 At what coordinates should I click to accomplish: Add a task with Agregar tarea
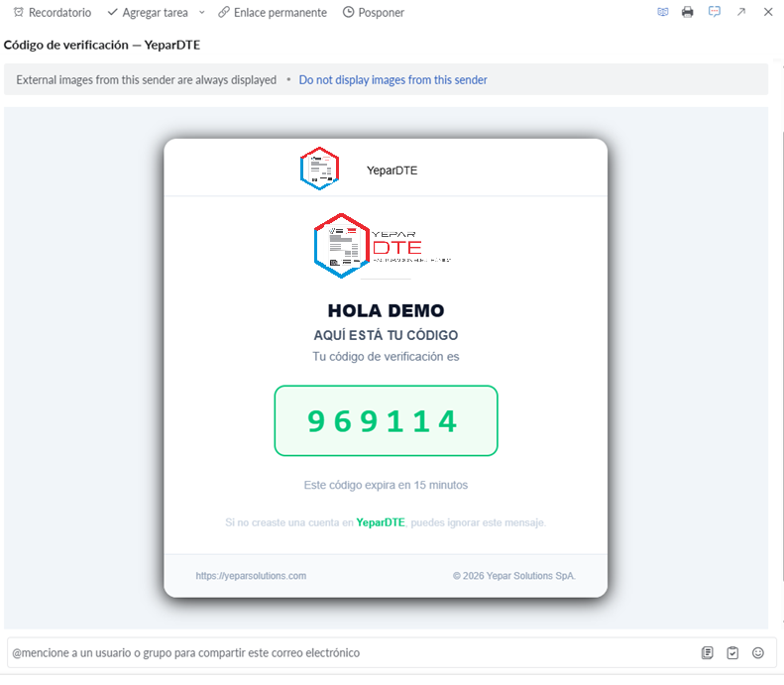pyautogui.click(x=148, y=13)
